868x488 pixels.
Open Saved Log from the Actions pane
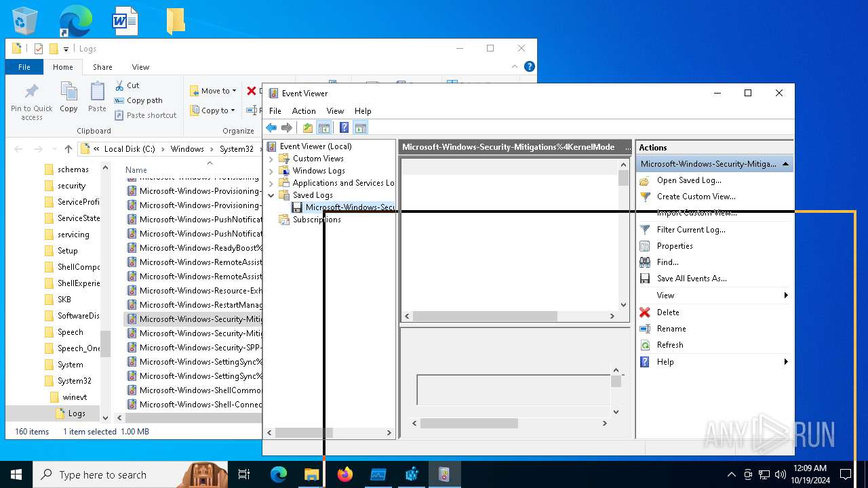click(x=689, y=180)
